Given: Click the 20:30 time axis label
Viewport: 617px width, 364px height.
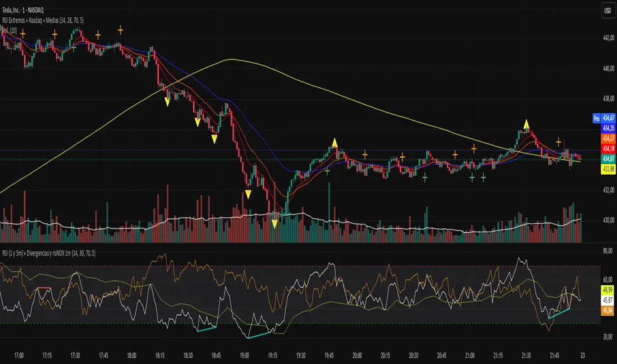Looking at the screenshot, I should coord(414,355).
